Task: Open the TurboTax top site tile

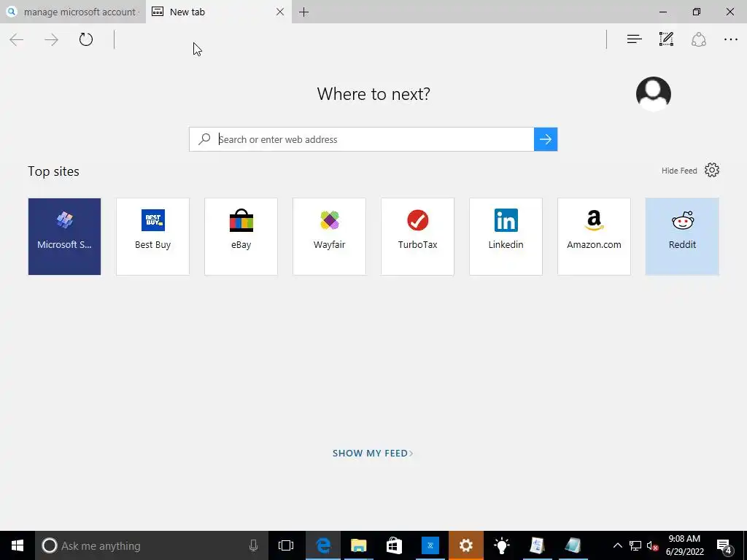Action: 417,236
